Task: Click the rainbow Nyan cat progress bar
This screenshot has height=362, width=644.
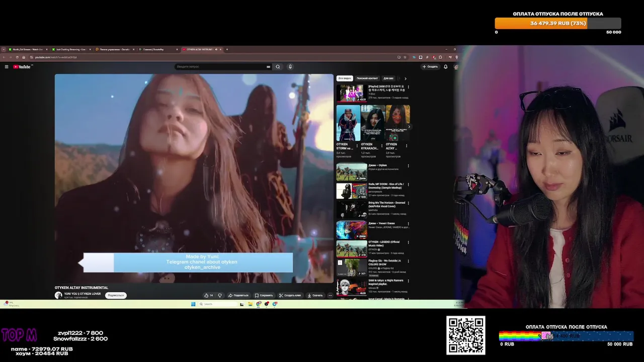Action: pos(566,336)
